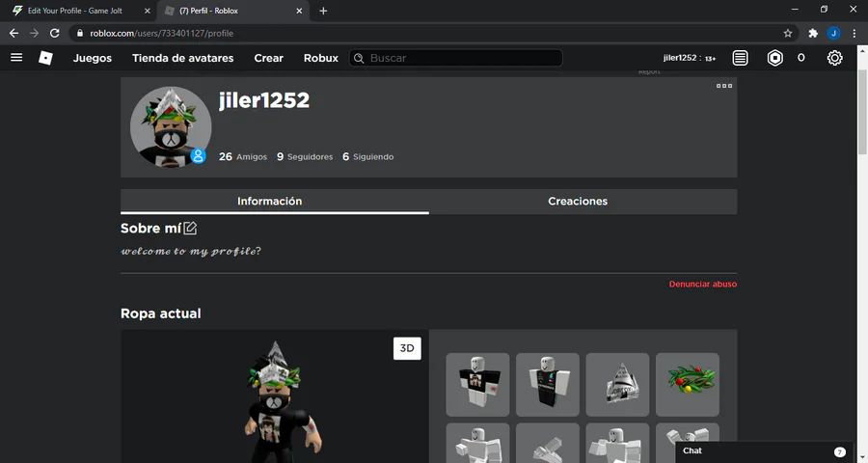Click the Roblox logo home icon
This screenshot has height=463, width=868.
pos(45,58)
